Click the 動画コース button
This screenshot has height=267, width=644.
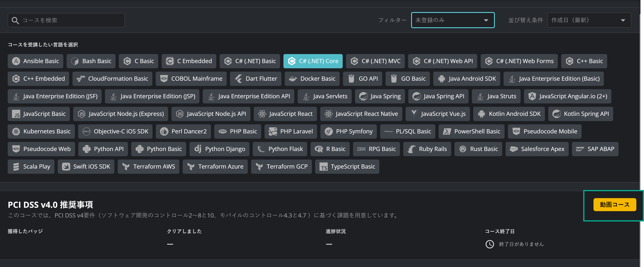[x=615, y=205]
